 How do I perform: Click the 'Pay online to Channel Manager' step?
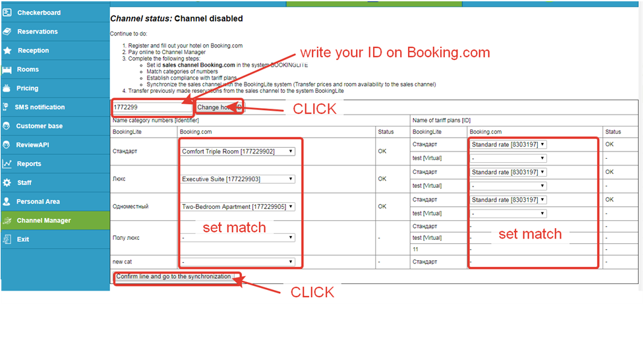click(x=167, y=52)
